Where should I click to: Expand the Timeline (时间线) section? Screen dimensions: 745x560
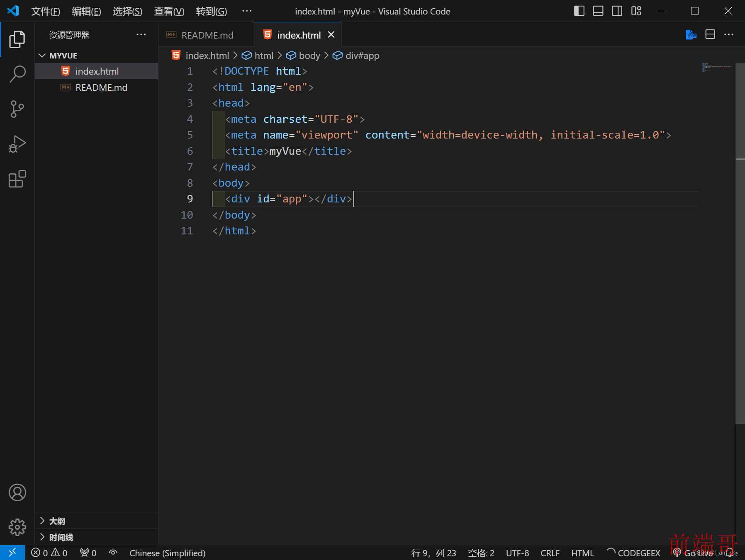click(x=96, y=537)
